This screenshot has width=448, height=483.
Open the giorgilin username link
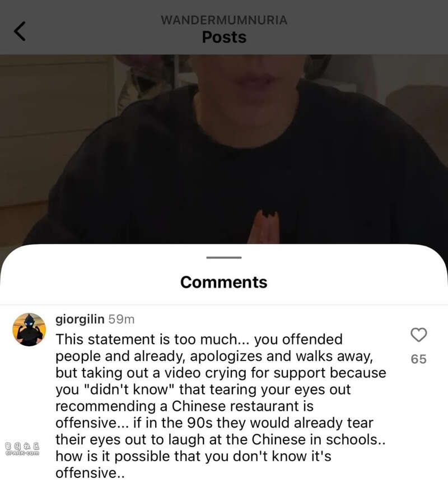[x=80, y=319]
